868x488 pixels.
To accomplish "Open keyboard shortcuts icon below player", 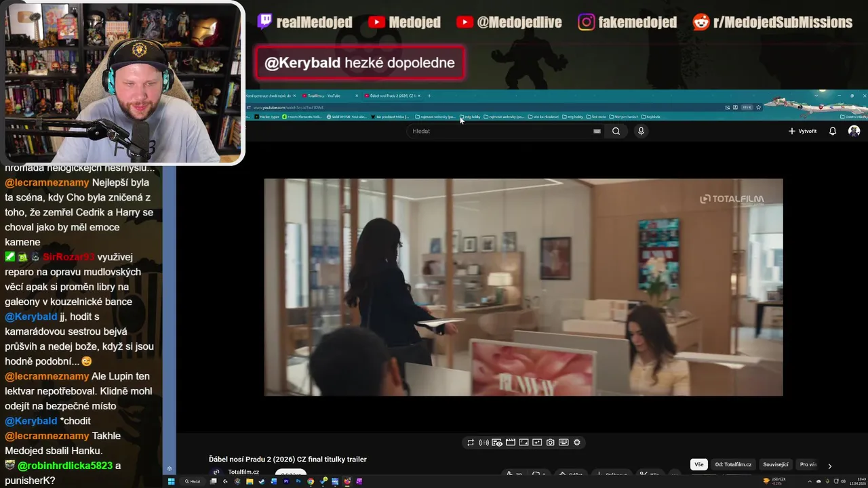I will pos(564,443).
